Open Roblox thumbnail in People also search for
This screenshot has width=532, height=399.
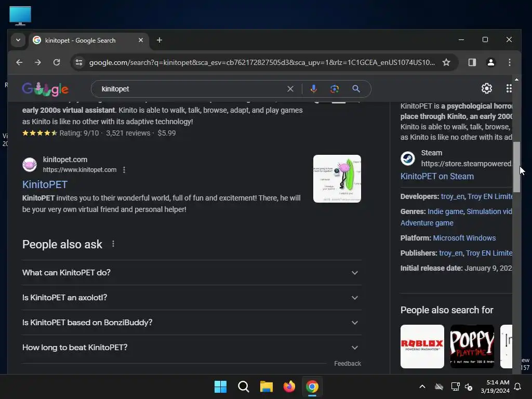click(422, 347)
